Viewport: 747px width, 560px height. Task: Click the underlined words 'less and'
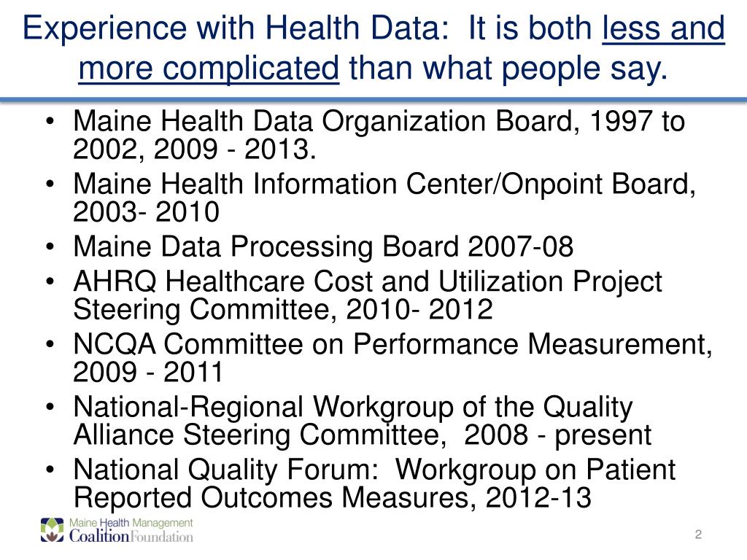point(664,28)
